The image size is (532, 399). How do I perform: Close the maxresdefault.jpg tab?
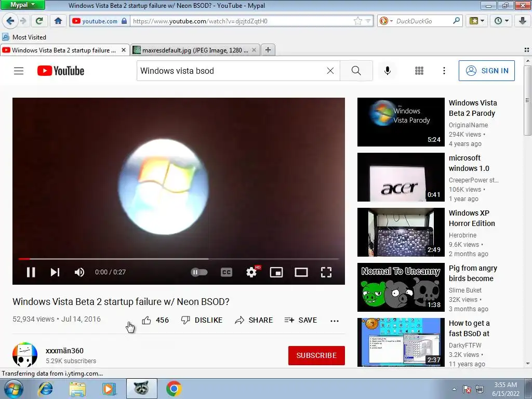(255, 50)
